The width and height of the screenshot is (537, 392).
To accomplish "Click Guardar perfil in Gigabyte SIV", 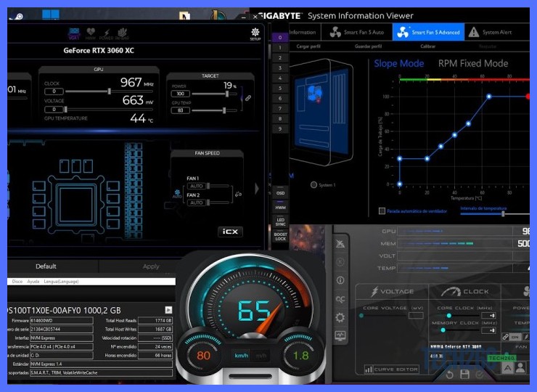I will [368, 46].
